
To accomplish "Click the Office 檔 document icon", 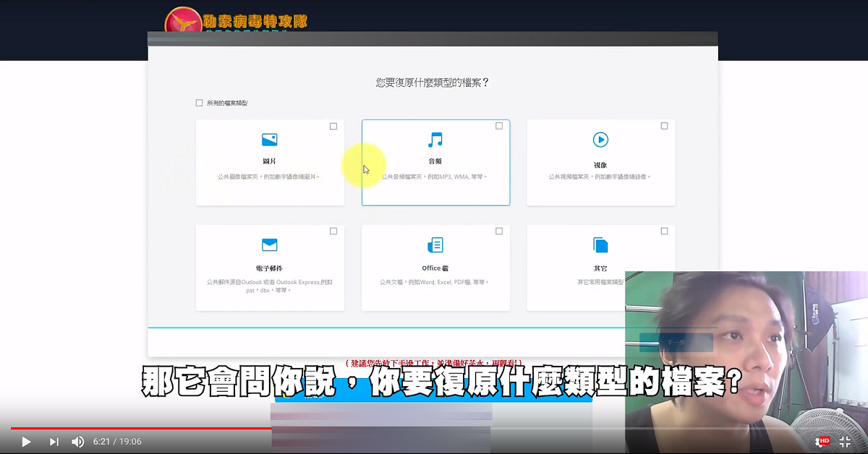I will [435, 244].
